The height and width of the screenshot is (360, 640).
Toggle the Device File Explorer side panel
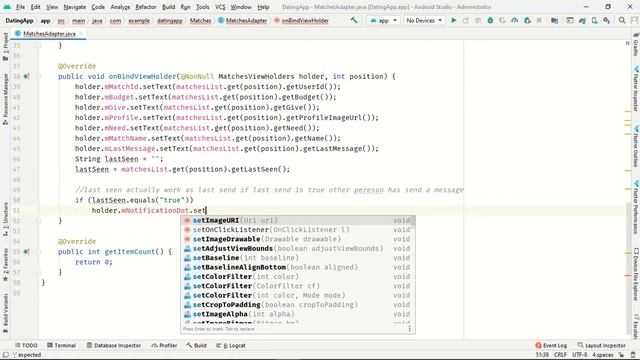click(x=636, y=275)
